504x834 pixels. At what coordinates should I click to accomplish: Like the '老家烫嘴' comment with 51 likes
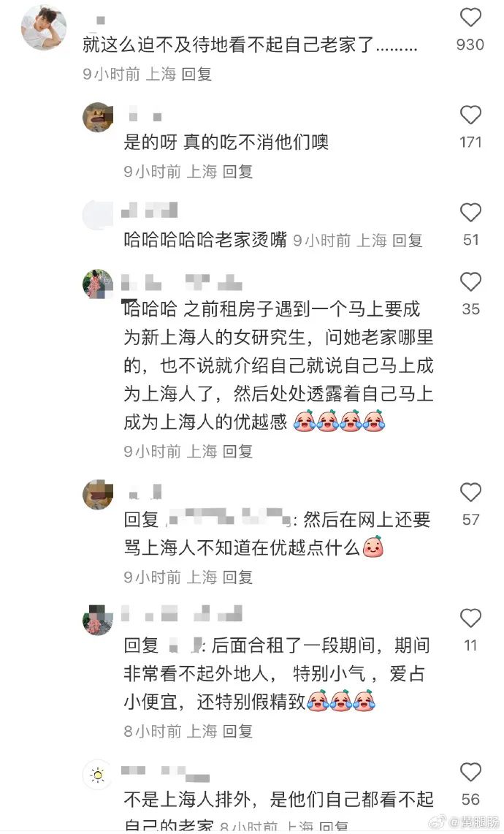(x=470, y=212)
